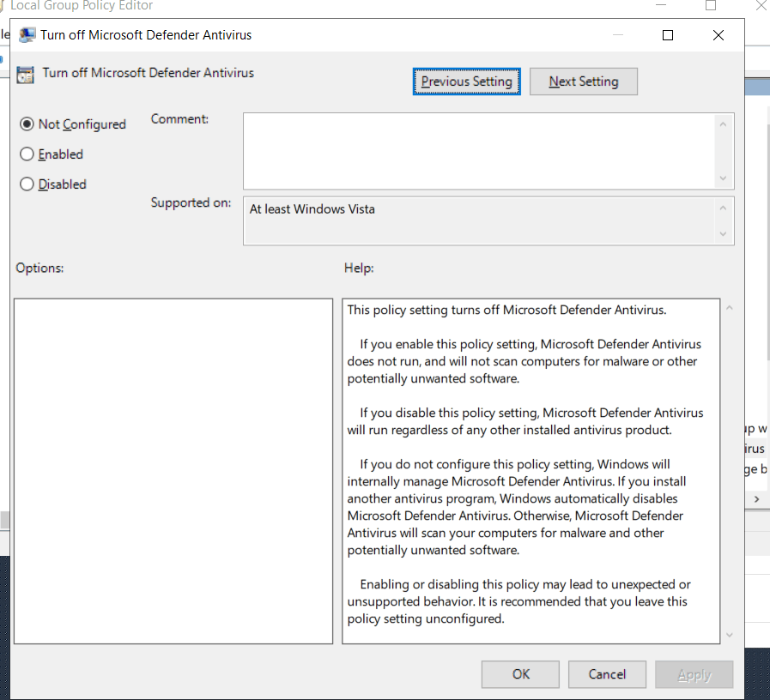
Task: Click the policy setting icon beside heading
Action: click(25, 75)
